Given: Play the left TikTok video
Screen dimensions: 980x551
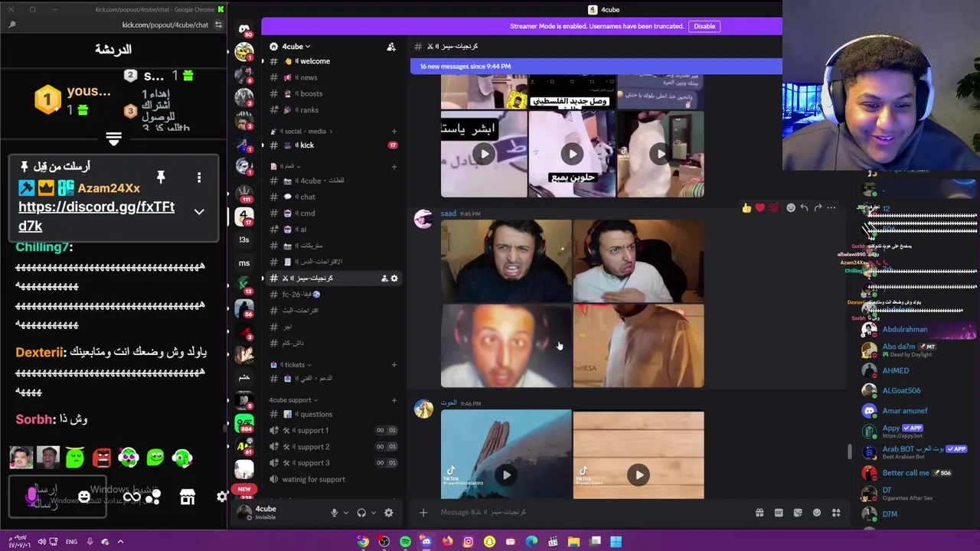Looking at the screenshot, I should pyautogui.click(x=506, y=474).
